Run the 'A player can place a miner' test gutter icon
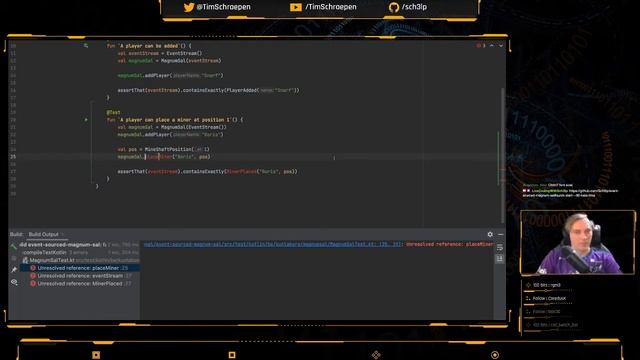 [86, 120]
